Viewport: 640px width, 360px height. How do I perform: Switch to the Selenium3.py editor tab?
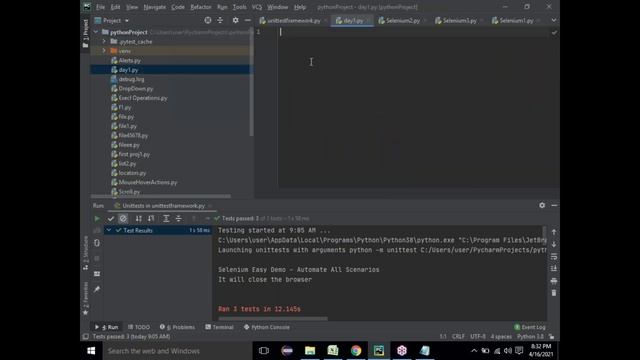459,20
